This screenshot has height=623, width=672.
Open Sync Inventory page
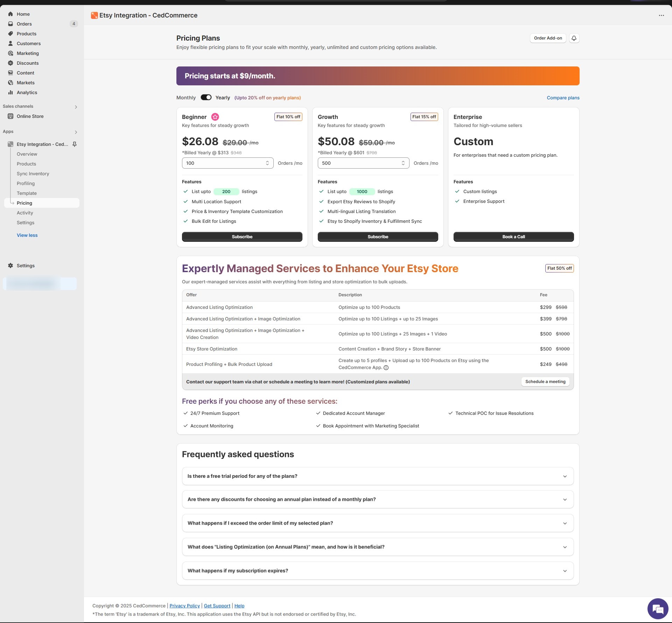33,174
